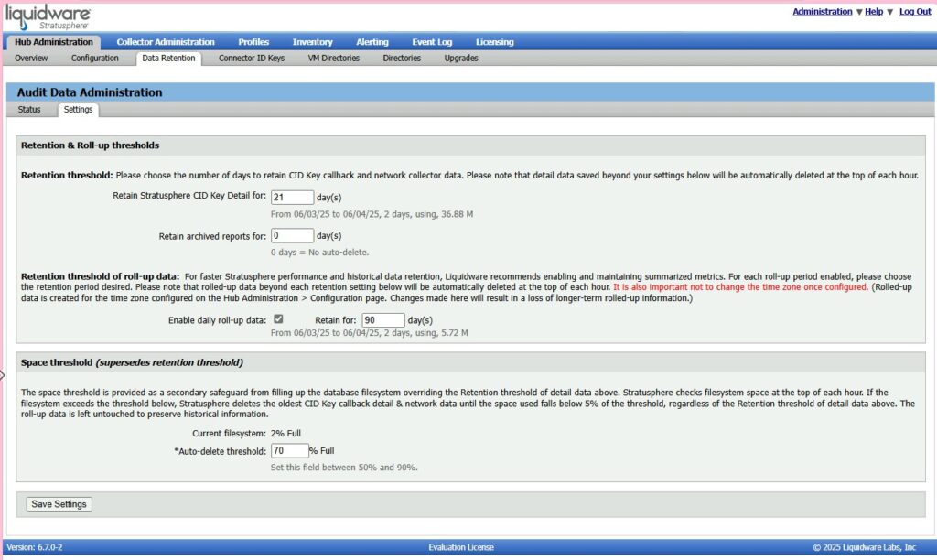Focus the CID Key Detail retention days field
Screen dimensions: 937x560
pos(292,198)
